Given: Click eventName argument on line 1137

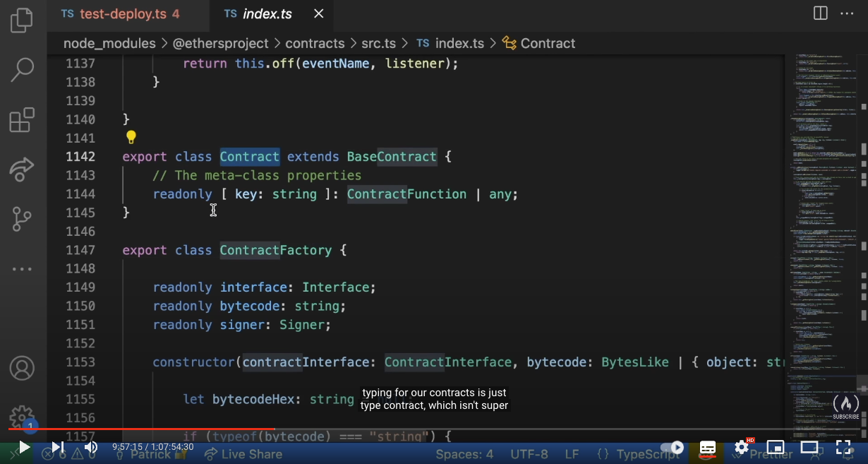Looking at the screenshot, I should pyautogui.click(x=335, y=64).
